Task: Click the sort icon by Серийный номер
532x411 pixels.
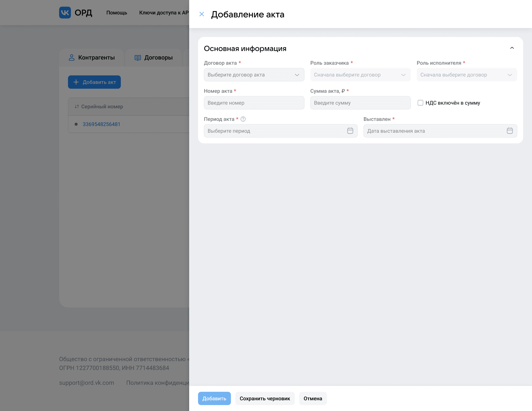Action: click(x=77, y=106)
